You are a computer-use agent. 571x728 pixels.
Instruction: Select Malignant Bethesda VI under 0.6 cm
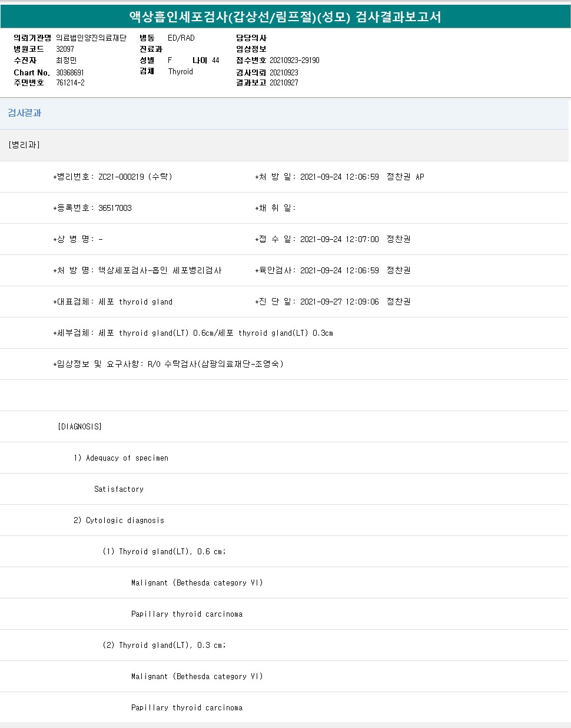pos(197,583)
